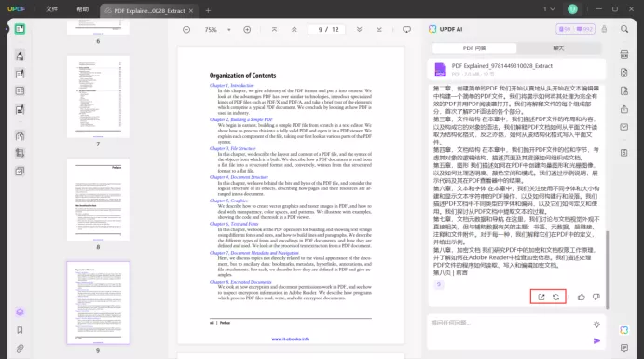
Task: Go to the previous page
Action: pos(295,30)
